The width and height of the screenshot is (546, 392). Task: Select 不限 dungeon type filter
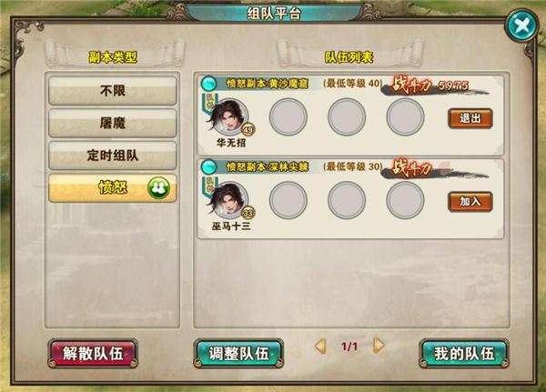click(113, 91)
